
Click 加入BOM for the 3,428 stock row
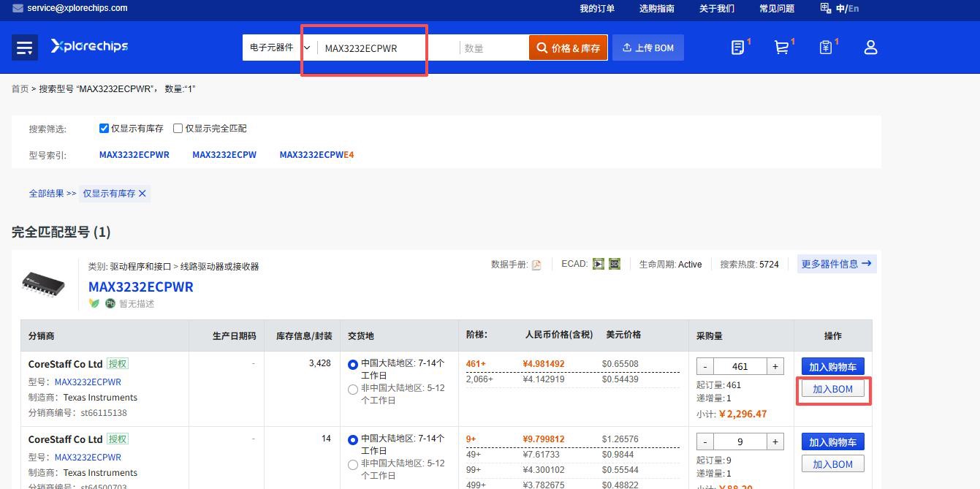[x=832, y=389]
